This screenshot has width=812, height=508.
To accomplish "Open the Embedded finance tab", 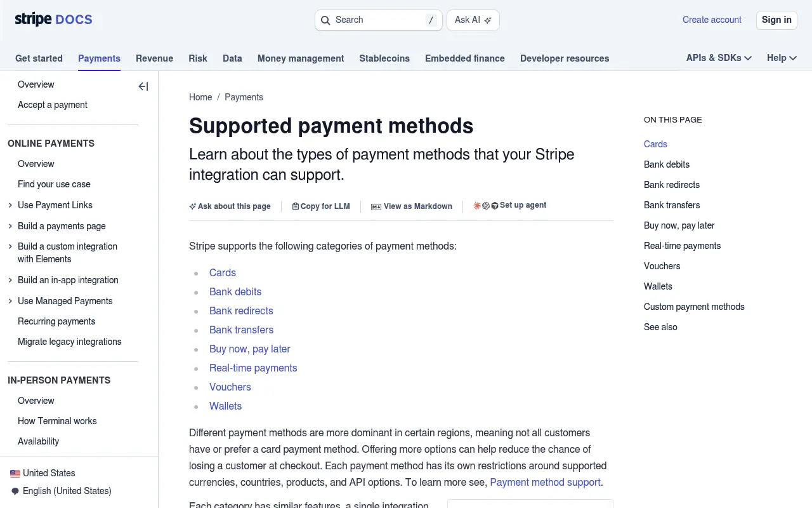I will 465,58.
